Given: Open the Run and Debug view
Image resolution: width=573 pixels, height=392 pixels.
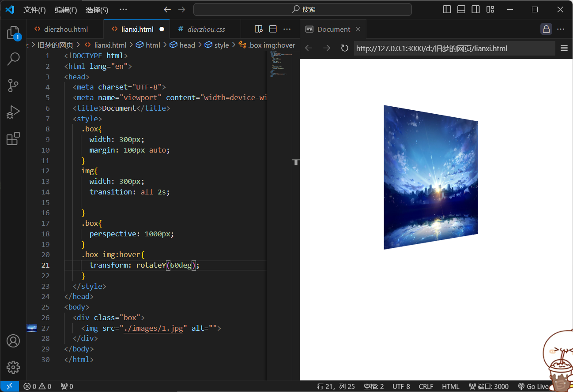Looking at the screenshot, I should 13,112.
